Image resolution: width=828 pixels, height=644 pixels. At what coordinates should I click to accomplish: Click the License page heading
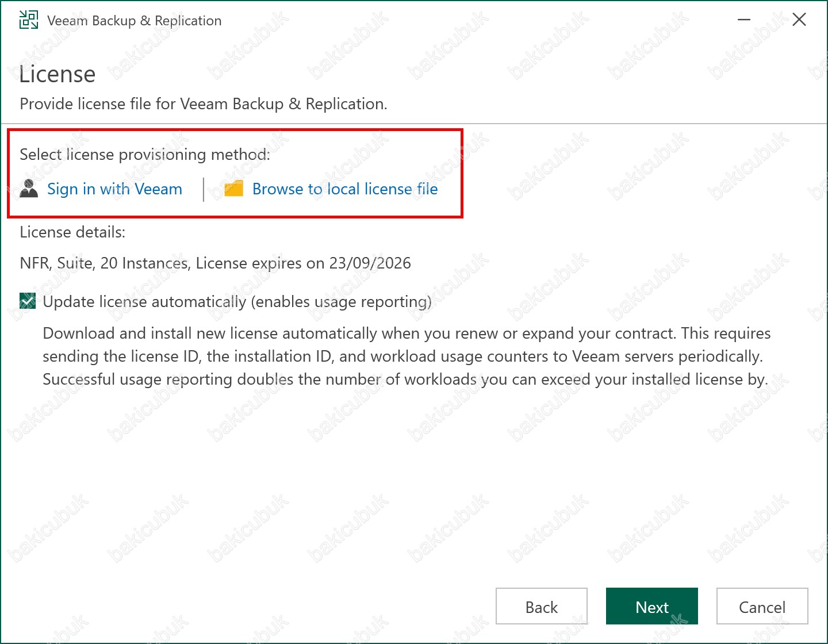click(57, 75)
